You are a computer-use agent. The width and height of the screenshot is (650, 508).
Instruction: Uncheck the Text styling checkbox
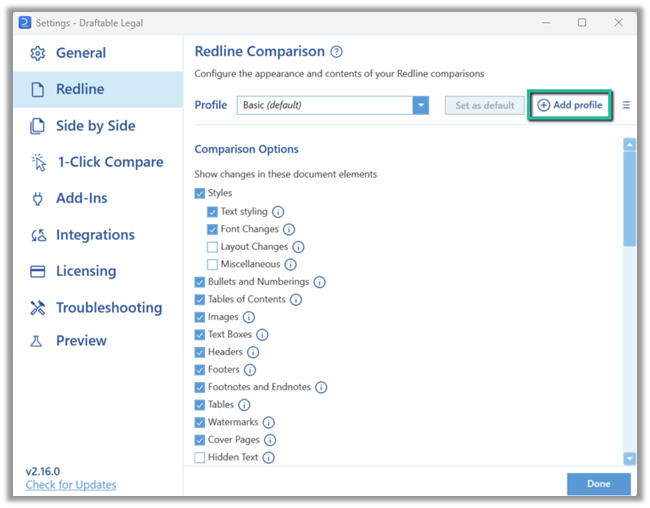(212, 212)
